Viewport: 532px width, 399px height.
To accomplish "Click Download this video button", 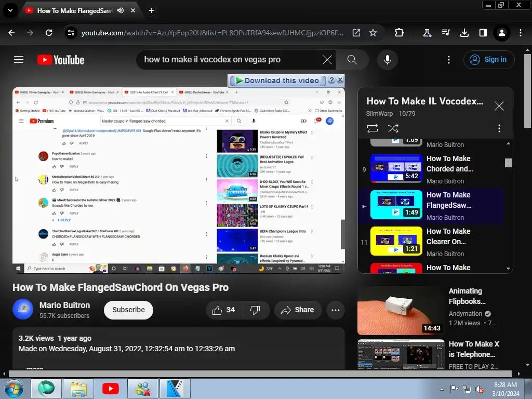I will [278, 81].
